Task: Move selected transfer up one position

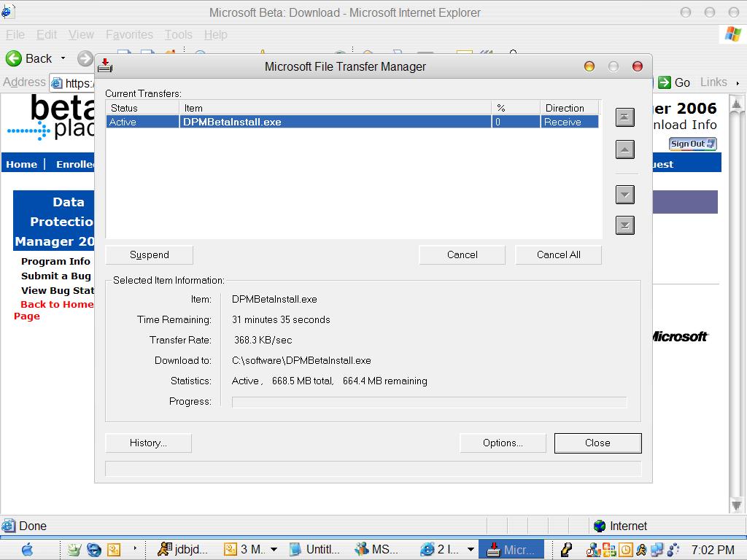Action: click(624, 149)
